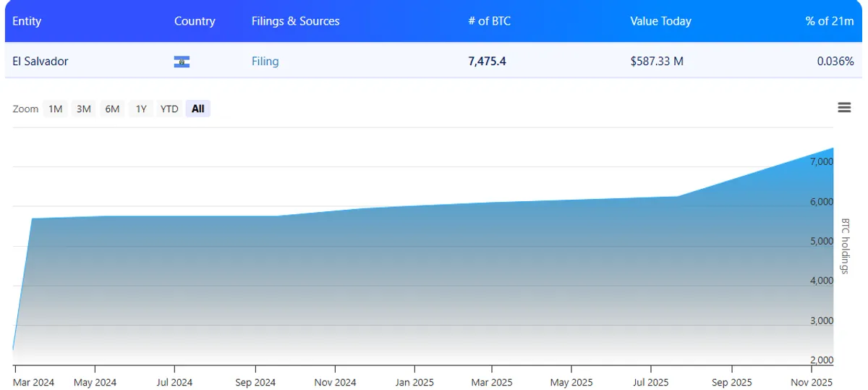Click the Entity column header
868x390 pixels.
[x=27, y=21]
